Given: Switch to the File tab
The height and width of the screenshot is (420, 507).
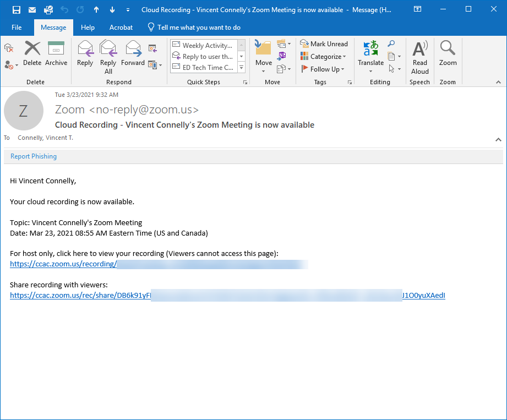Looking at the screenshot, I should pyautogui.click(x=16, y=27).
